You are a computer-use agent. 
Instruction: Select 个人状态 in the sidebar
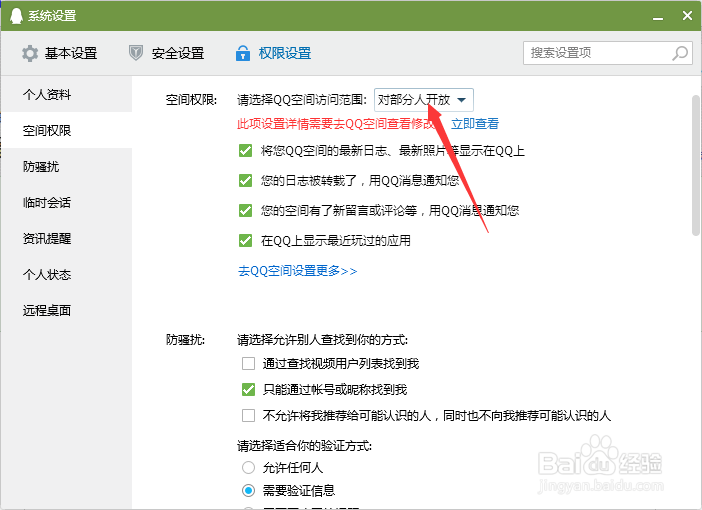click(66, 274)
